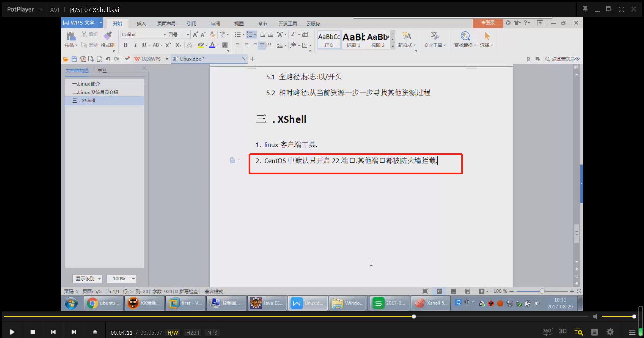
Task: Increase font size with A+ icon
Action: point(195,35)
